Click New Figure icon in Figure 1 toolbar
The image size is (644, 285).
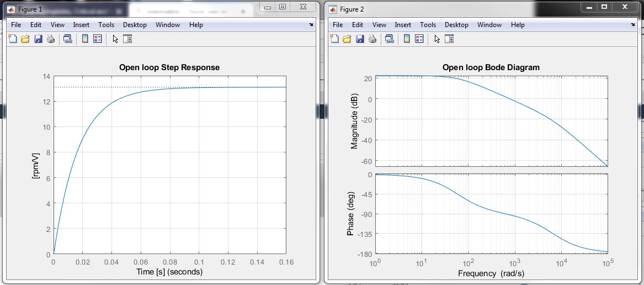[13, 39]
